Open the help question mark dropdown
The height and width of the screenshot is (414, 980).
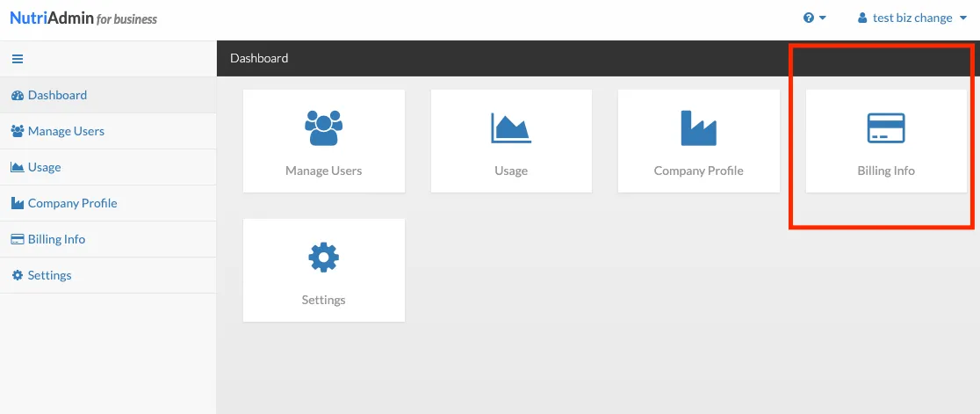[814, 18]
